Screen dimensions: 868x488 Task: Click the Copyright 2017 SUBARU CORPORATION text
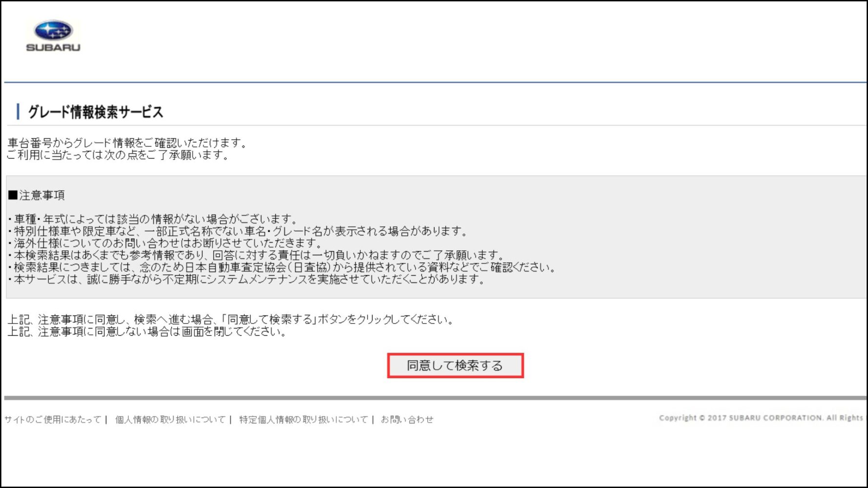click(761, 418)
